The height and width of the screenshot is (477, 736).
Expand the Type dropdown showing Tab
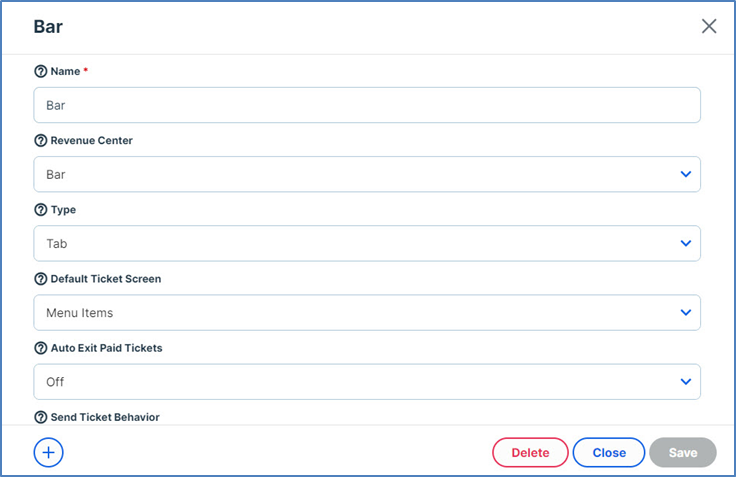tap(366, 243)
